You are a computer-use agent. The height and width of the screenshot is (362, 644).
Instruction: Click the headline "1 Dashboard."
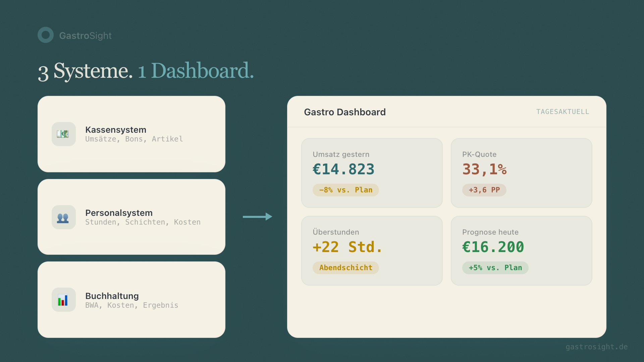pyautogui.click(x=196, y=71)
